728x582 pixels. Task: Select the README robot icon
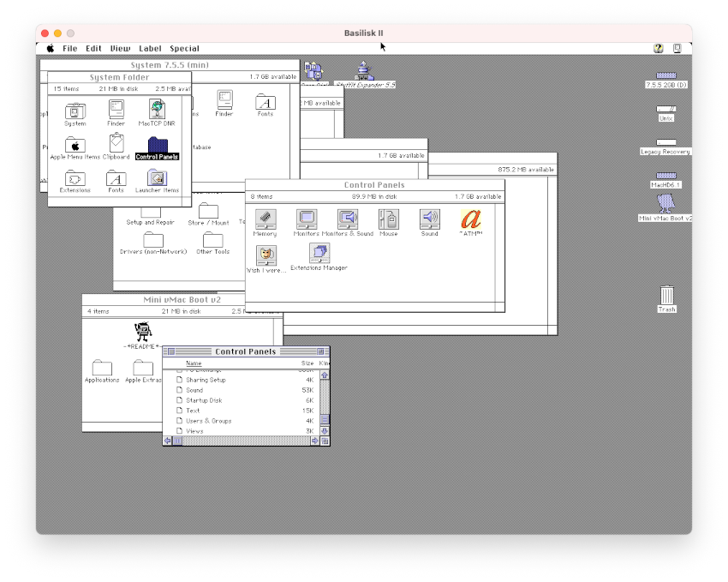143,332
